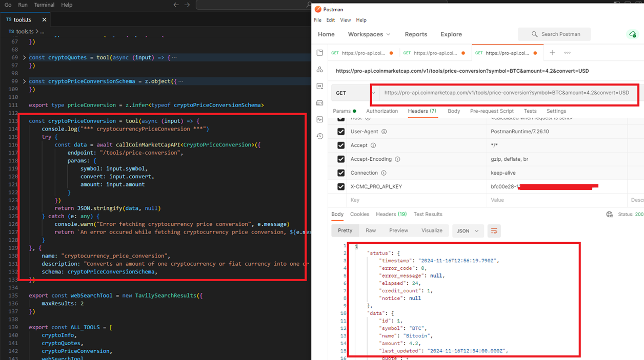Click the info icon beside Accept-Encoding header
The height and width of the screenshot is (360, 644).
click(x=397, y=159)
